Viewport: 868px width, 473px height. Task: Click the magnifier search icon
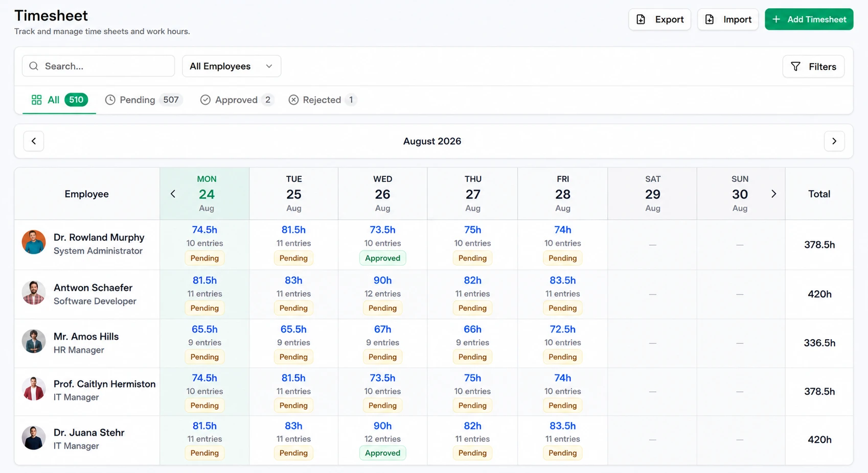pos(34,66)
